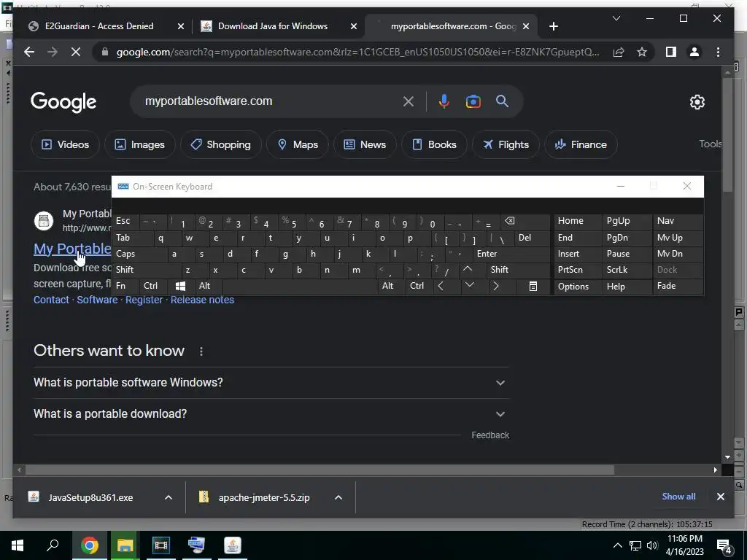Click the context menu key on On-Screen Keyboard
The image size is (747, 560).
[533, 286]
